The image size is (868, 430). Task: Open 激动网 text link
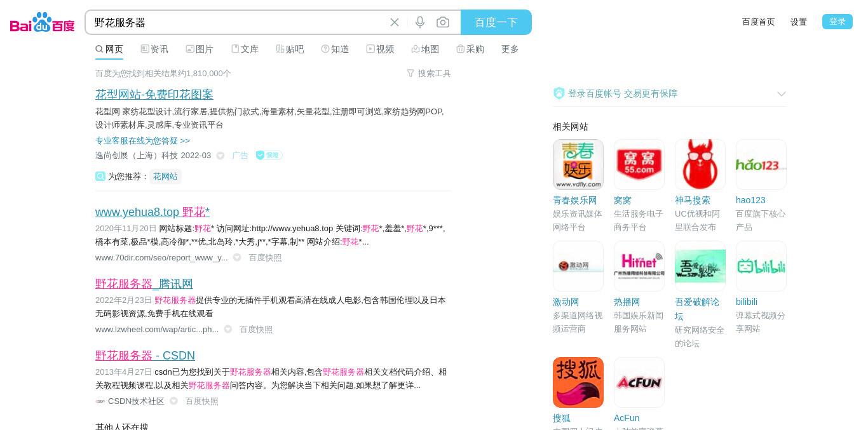coord(566,302)
